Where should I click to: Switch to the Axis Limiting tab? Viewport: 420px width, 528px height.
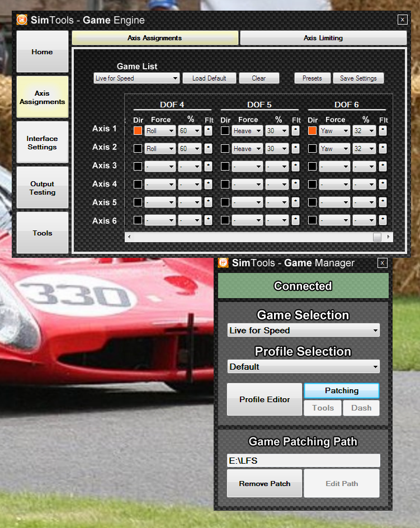tap(323, 38)
